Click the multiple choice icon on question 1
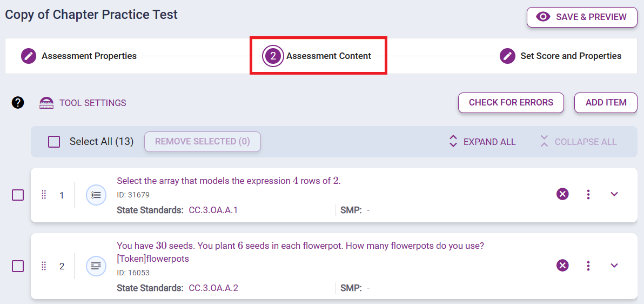Image resolution: width=644 pixels, height=304 pixels. (96, 195)
